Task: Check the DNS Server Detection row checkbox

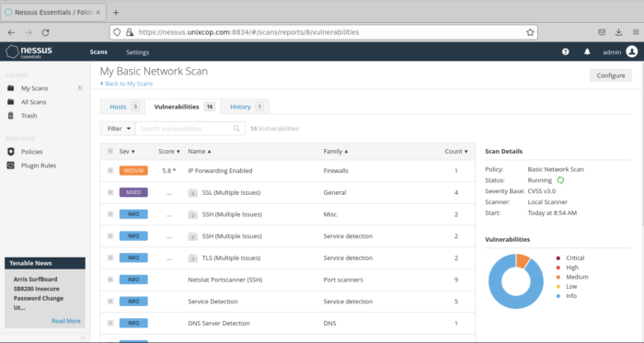Action: click(110, 323)
